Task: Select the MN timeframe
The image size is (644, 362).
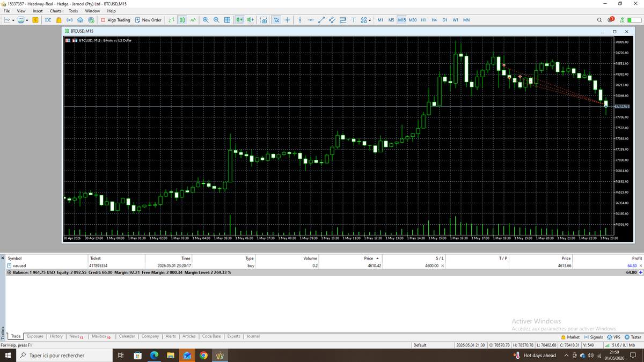Action: coord(466,20)
